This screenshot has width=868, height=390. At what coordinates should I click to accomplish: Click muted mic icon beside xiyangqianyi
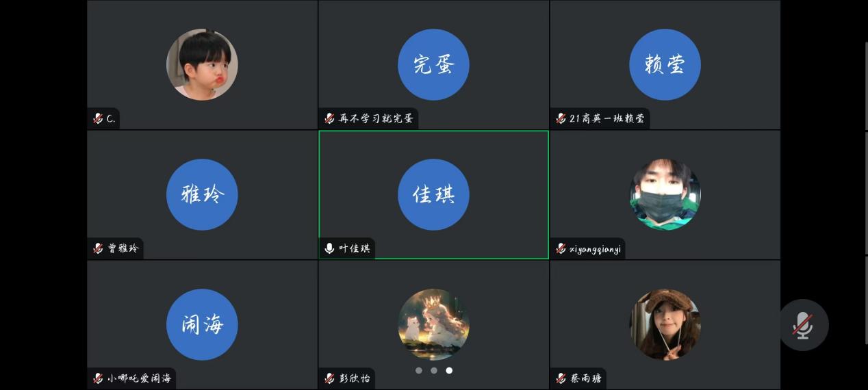(561, 248)
